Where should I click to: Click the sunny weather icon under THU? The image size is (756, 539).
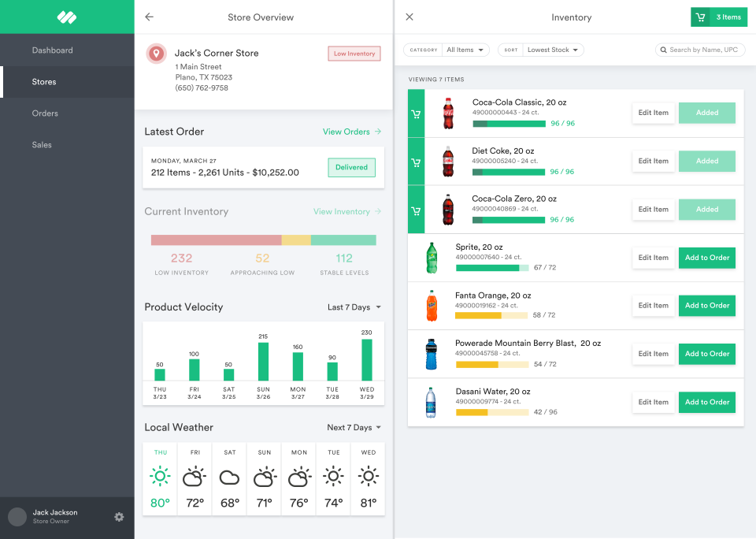pyautogui.click(x=160, y=476)
